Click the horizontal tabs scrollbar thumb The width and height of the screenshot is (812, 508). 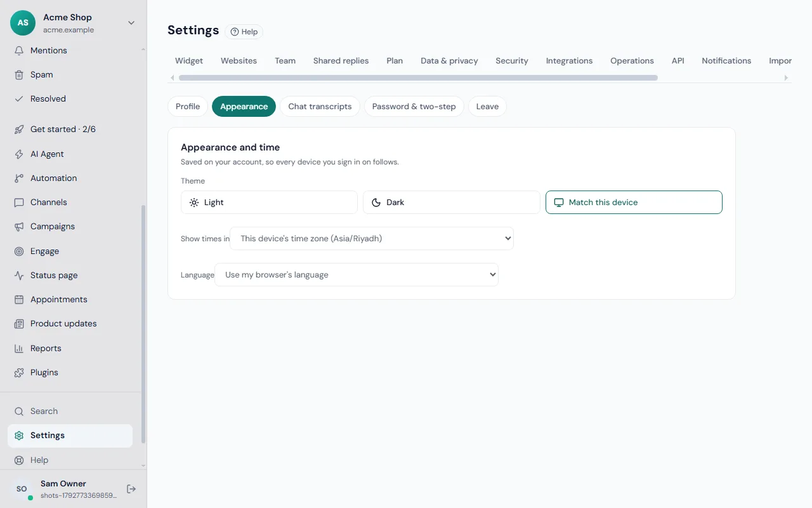(418, 77)
